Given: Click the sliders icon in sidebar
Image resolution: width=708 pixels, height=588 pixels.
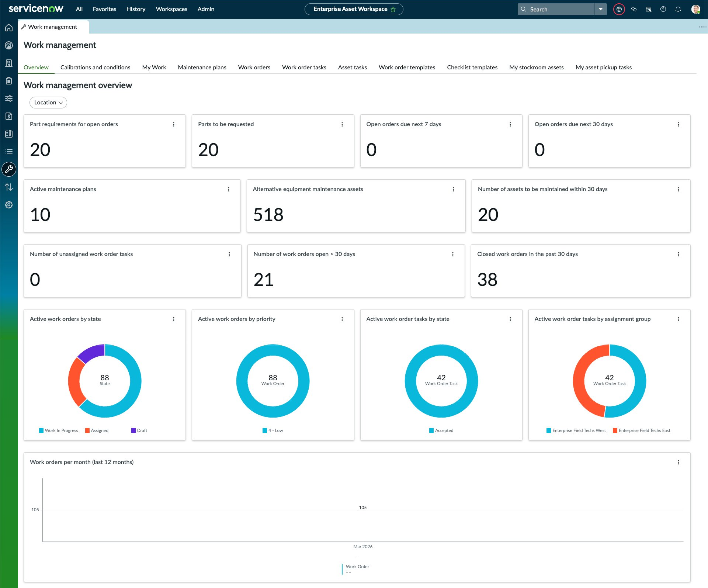Looking at the screenshot, I should pyautogui.click(x=9, y=98).
